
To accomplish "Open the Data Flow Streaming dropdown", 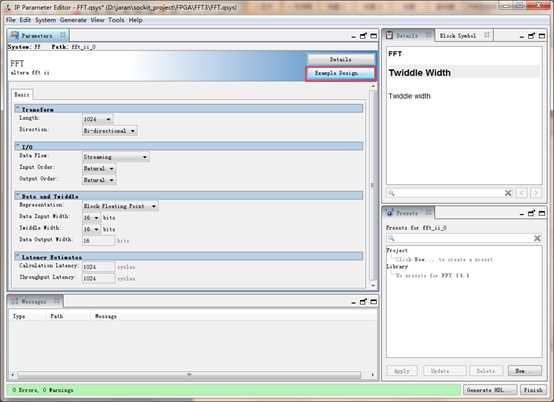I will pyautogui.click(x=116, y=157).
